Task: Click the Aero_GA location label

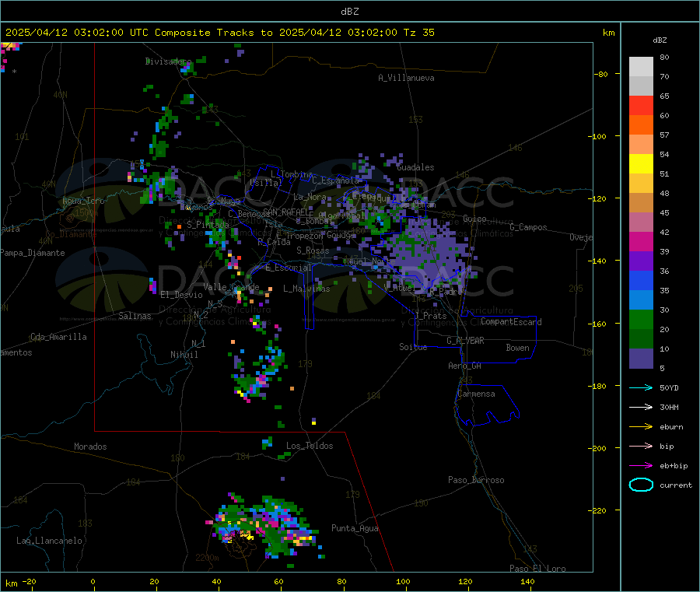Action: [x=464, y=366]
